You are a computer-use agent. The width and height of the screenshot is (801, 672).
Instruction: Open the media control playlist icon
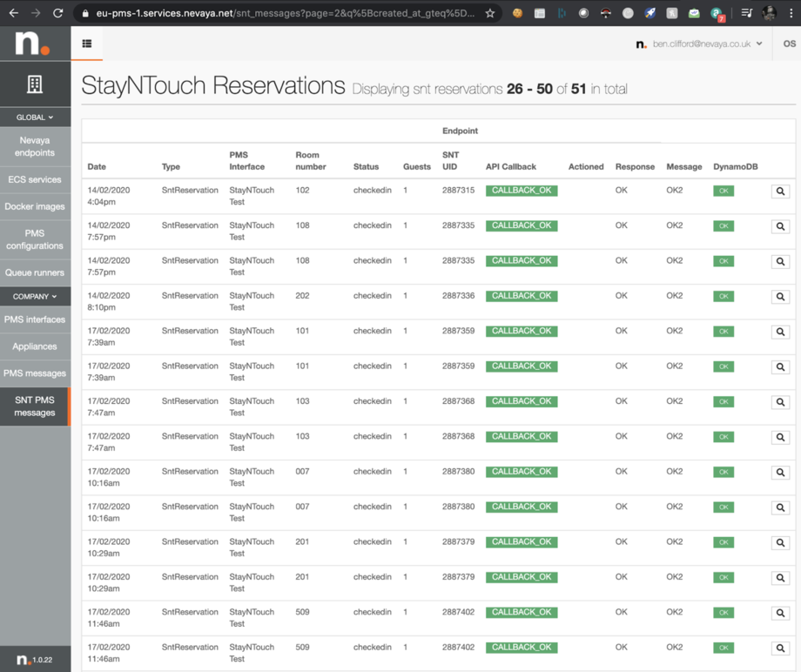746,13
